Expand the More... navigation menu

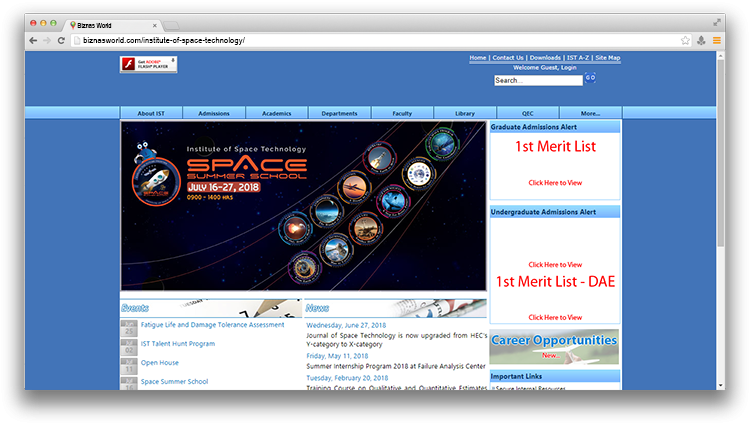pyautogui.click(x=590, y=113)
